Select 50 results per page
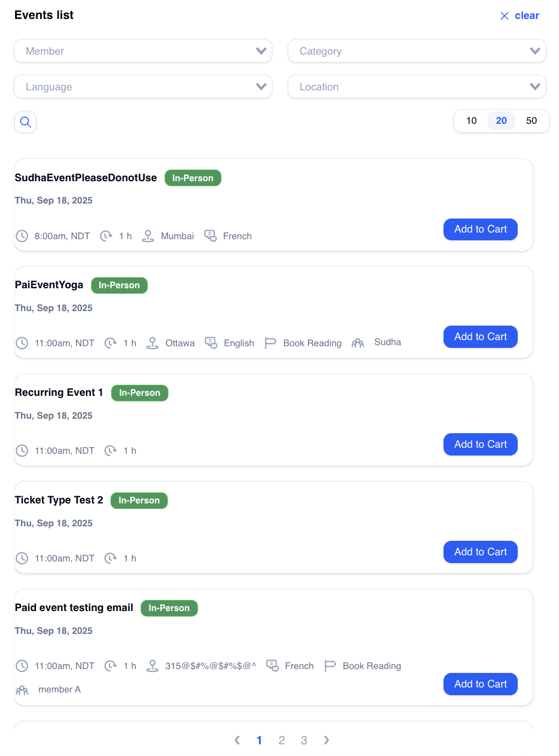The width and height of the screenshot is (559, 756). click(x=531, y=121)
